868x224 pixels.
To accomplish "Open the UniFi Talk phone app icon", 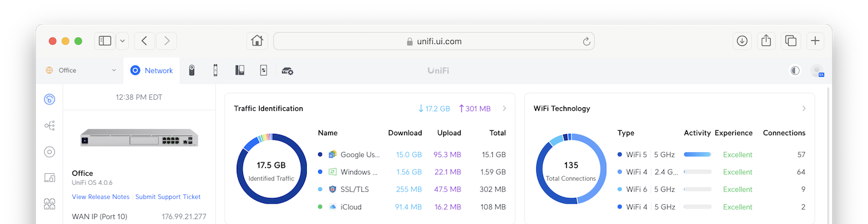I will pyautogui.click(x=239, y=71).
